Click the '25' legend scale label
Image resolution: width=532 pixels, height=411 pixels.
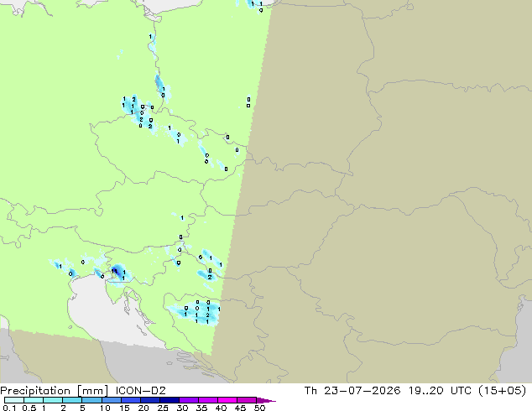(163, 408)
